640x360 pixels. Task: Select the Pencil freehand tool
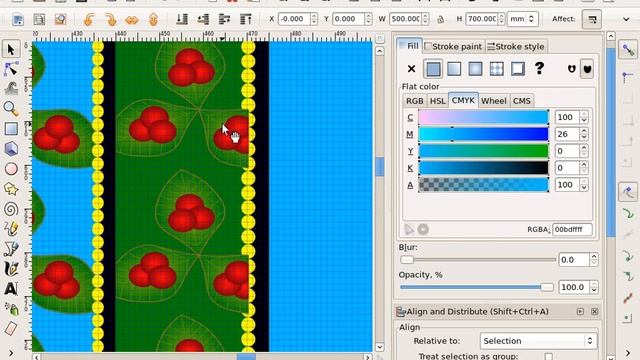coord(11,229)
